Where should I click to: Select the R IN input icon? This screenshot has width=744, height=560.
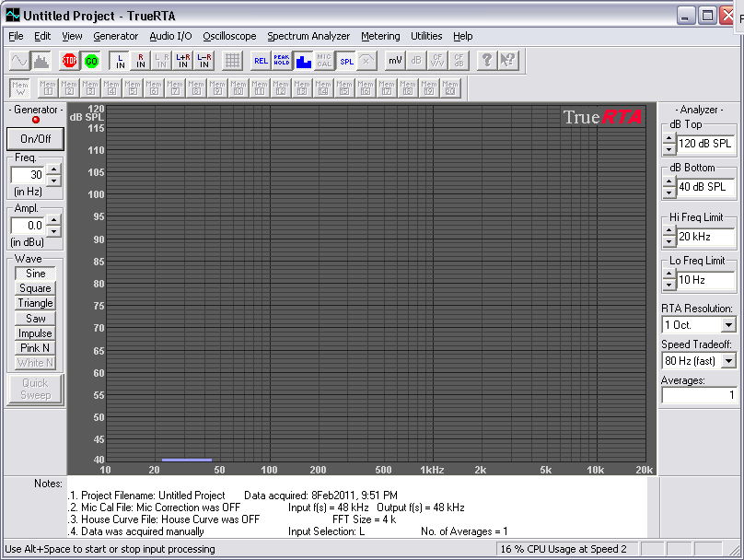(x=141, y=61)
